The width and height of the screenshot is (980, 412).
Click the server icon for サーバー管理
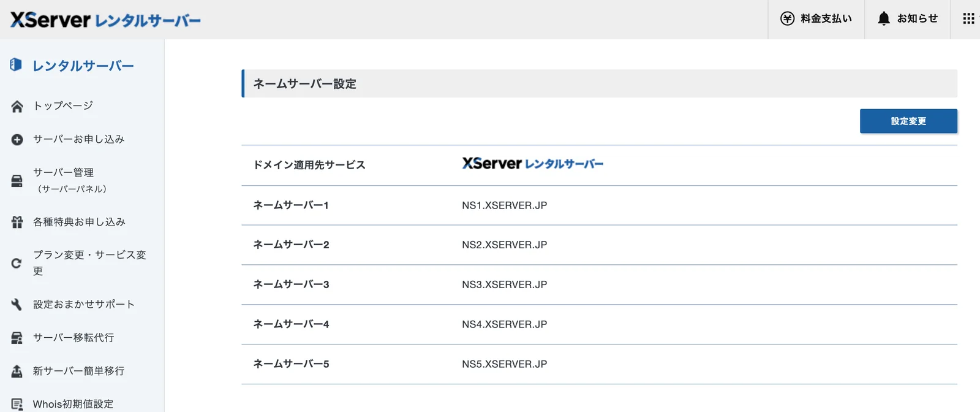tap(17, 181)
